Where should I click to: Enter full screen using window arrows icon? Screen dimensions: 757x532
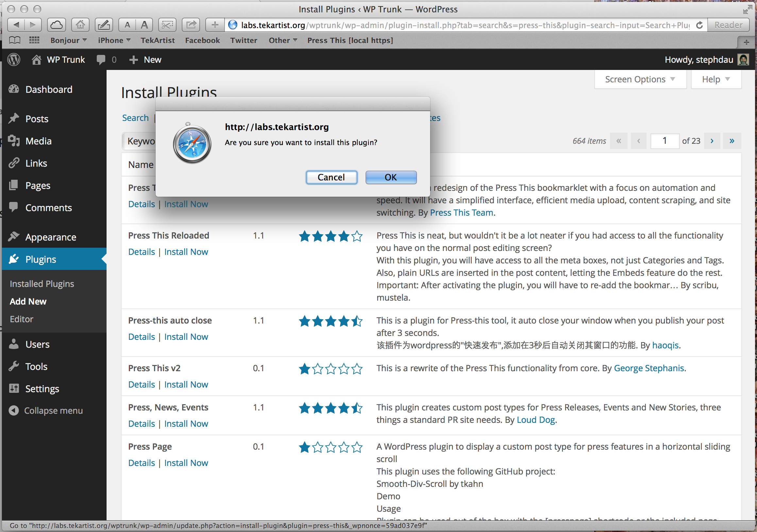pyautogui.click(x=747, y=9)
